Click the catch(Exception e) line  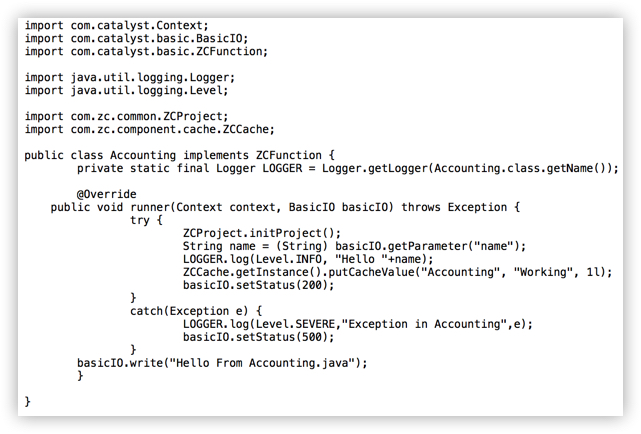click(196, 311)
